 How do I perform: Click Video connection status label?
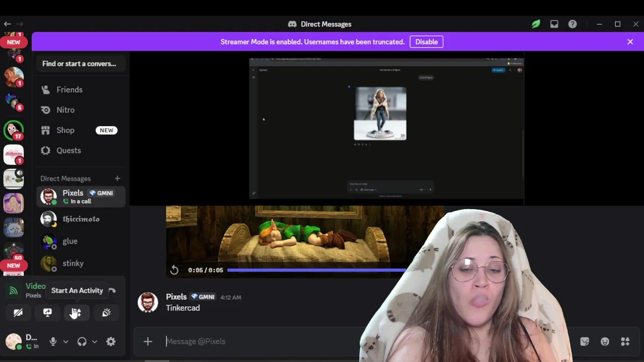point(36,286)
